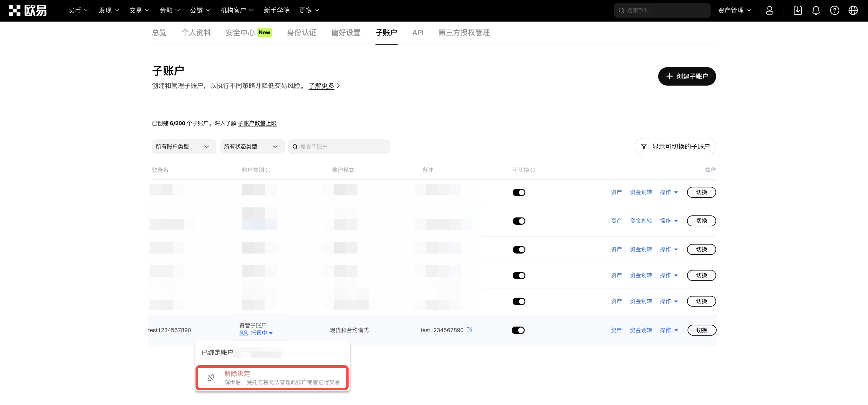Open the notifications bell icon
This screenshot has width=868, height=405.
(816, 11)
